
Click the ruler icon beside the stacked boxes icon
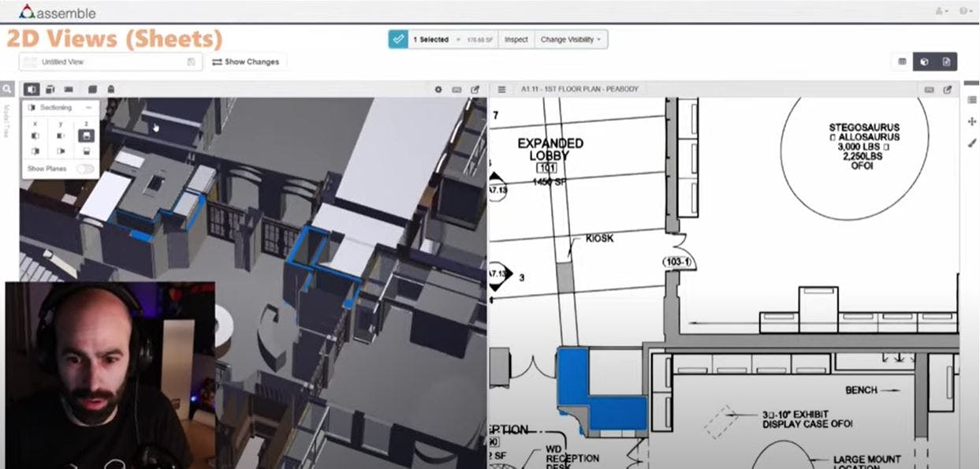click(69, 89)
